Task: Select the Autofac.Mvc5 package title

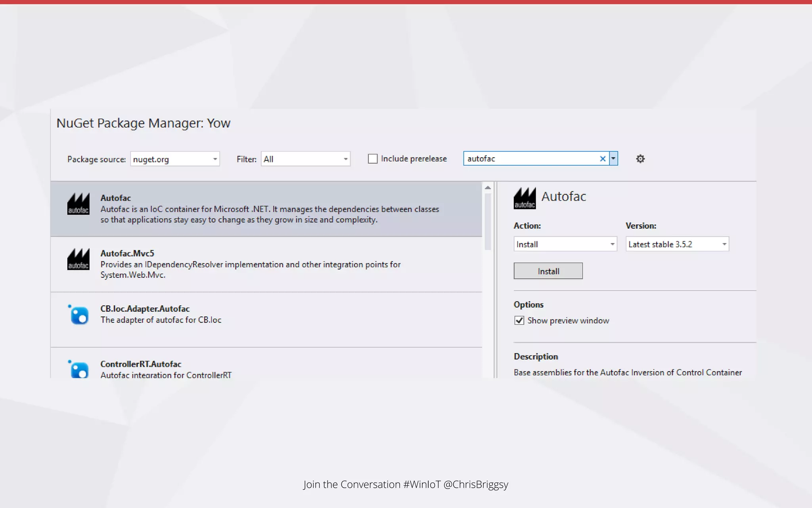Action: (127, 253)
